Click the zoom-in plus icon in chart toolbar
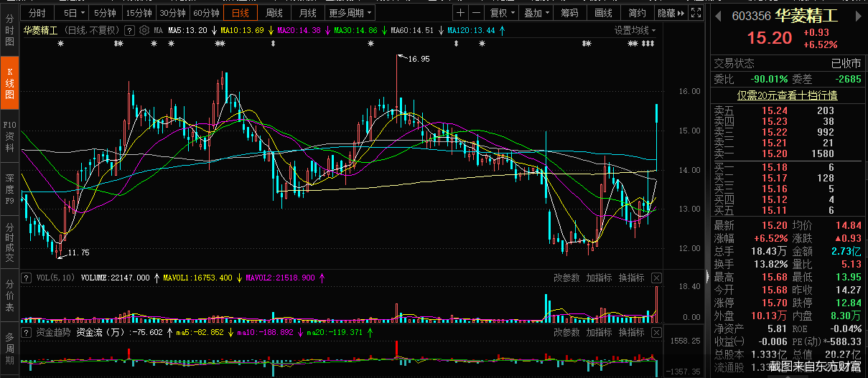The width and height of the screenshot is (868, 378). [460, 13]
